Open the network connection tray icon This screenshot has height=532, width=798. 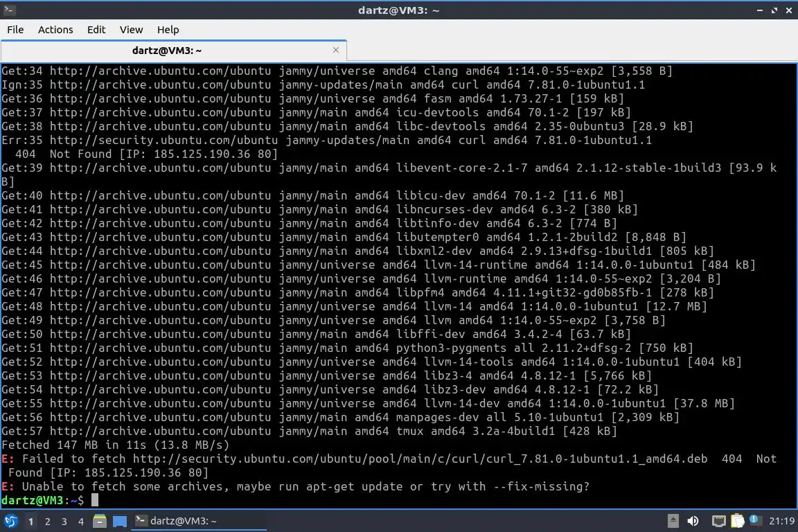[x=718, y=521]
